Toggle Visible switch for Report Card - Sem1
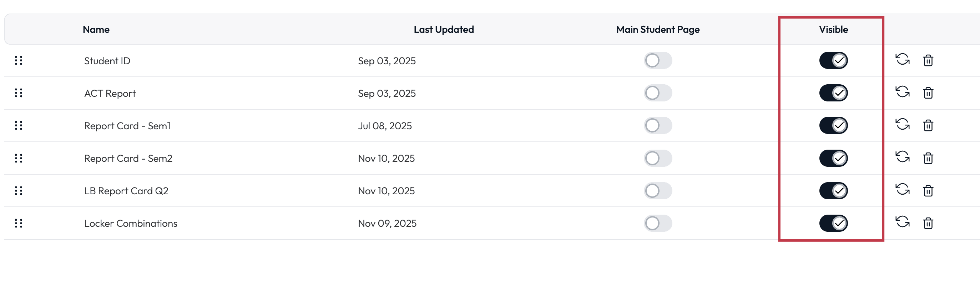The height and width of the screenshot is (285, 980). (833, 126)
